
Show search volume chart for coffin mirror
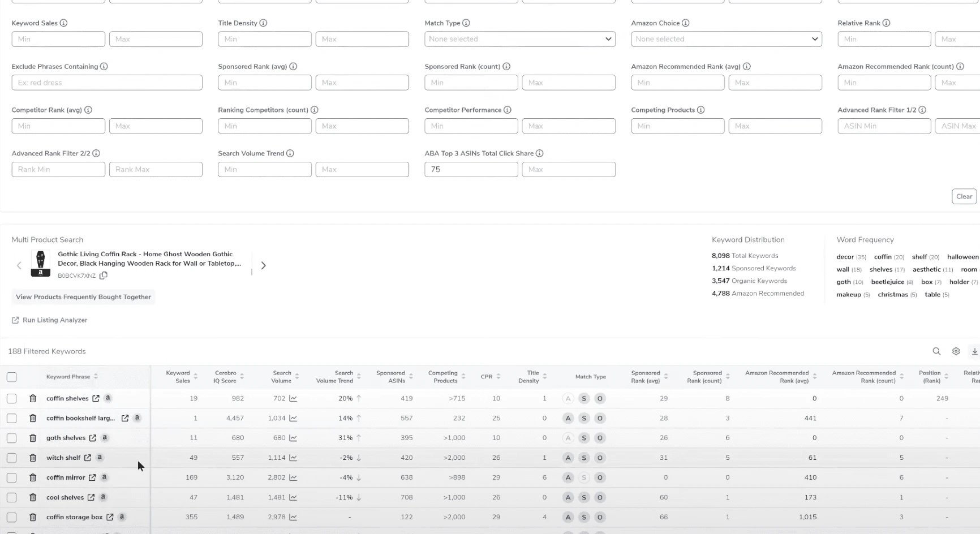[293, 477]
